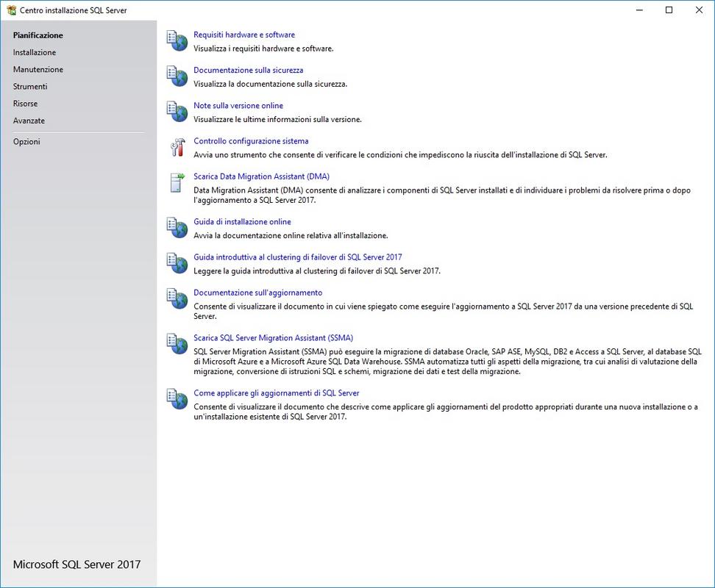Viewport: 715px width, 588px height.
Task: Open the Requisiti hardware e software link
Action: click(x=244, y=35)
